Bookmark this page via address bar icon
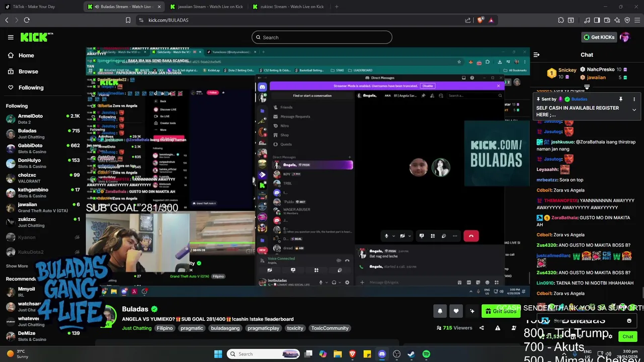The image size is (644, 362). 128,20
